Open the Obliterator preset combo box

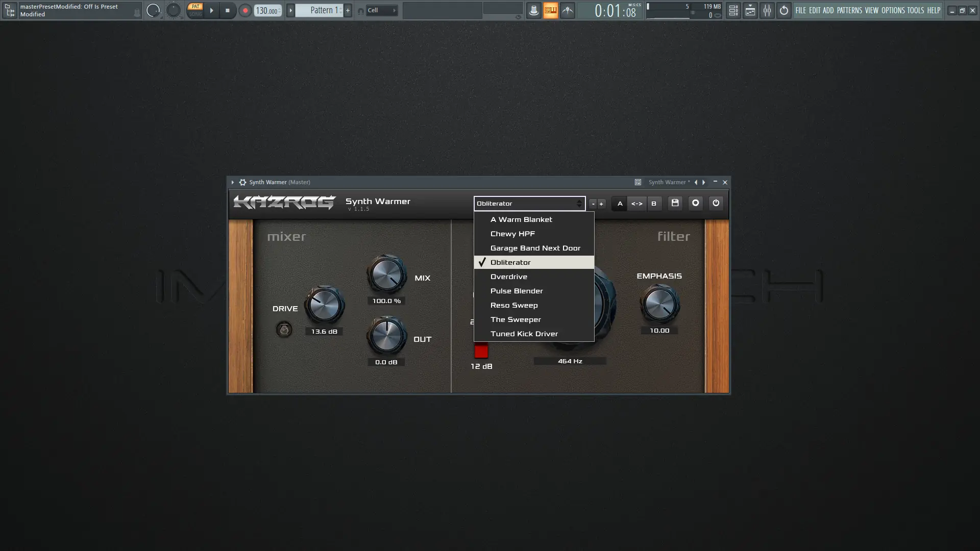pos(529,204)
